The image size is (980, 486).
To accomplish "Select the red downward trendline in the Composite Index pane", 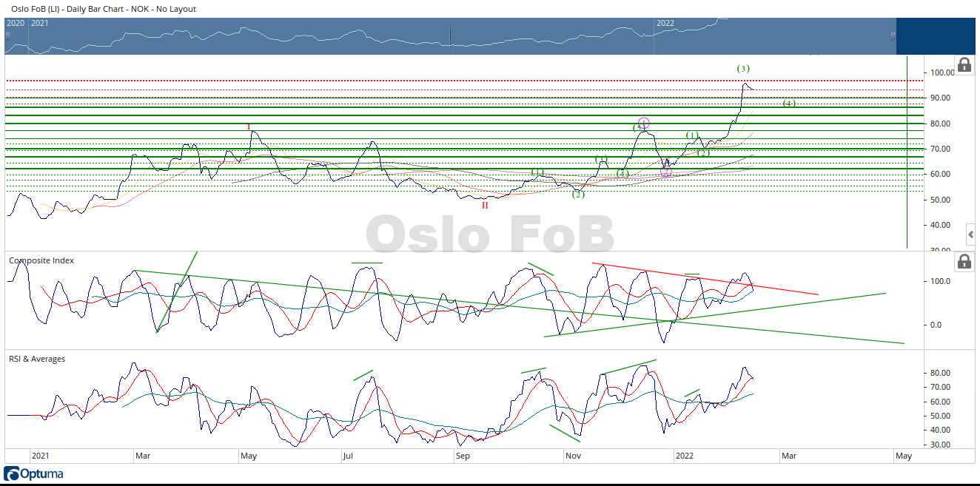I will tap(705, 279).
